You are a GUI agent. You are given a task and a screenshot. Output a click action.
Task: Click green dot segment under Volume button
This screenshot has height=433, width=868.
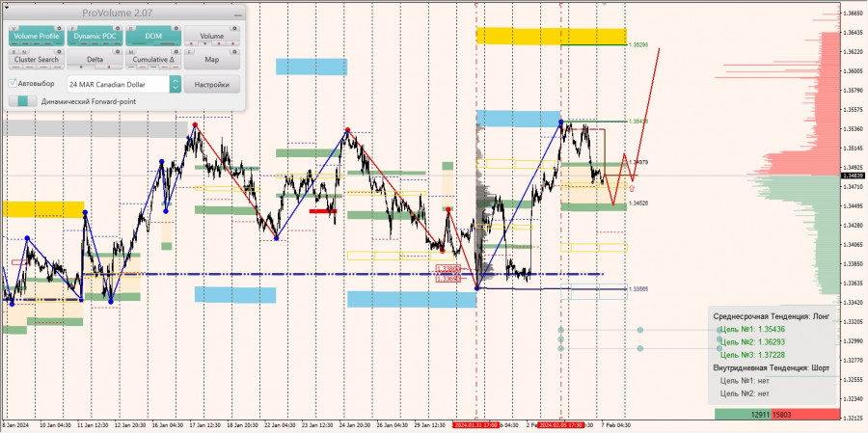pyautogui.click(x=204, y=43)
